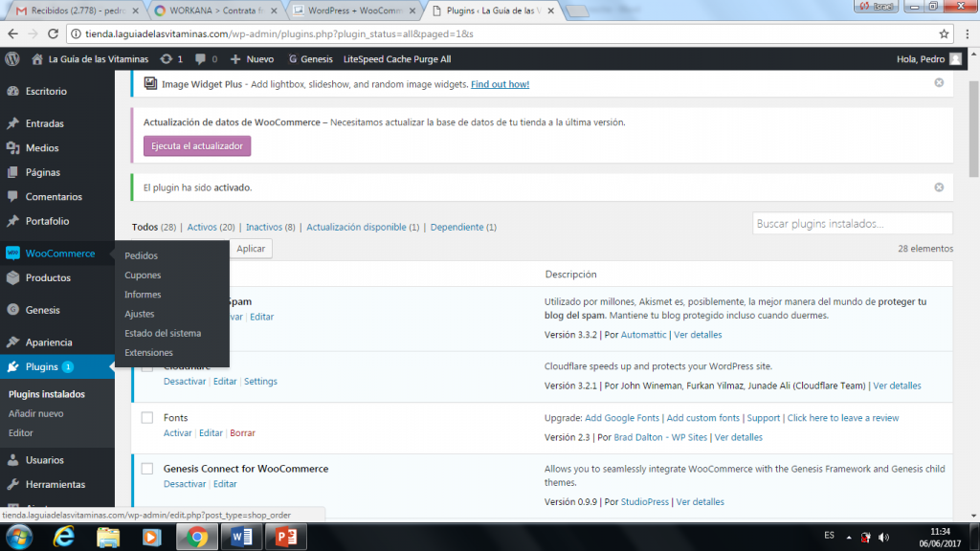The height and width of the screenshot is (551, 980).
Task: Open Usuarios in the sidebar
Action: coord(44,460)
